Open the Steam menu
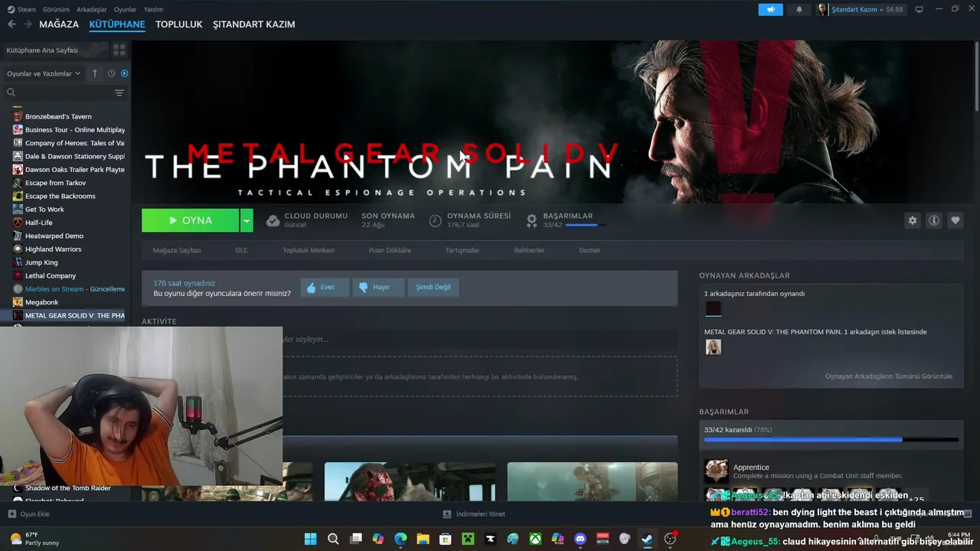Image resolution: width=980 pixels, height=551 pixels. tap(22, 9)
